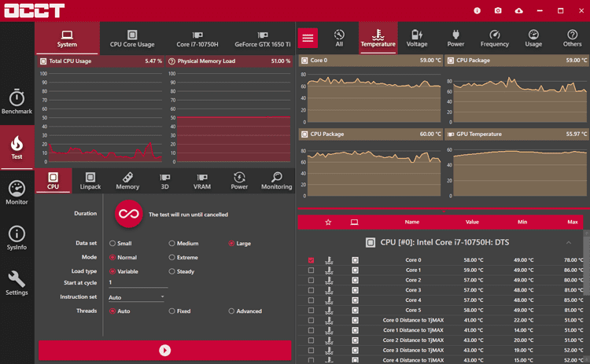The width and height of the screenshot is (590, 364).
Task: Click the GPU Temperature graph header icon
Action: [451, 134]
